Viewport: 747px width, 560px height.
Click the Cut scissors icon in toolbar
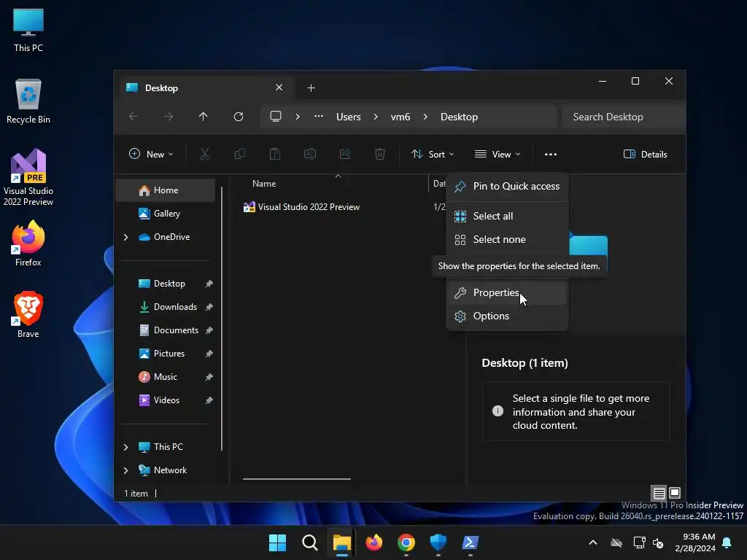coord(204,154)
